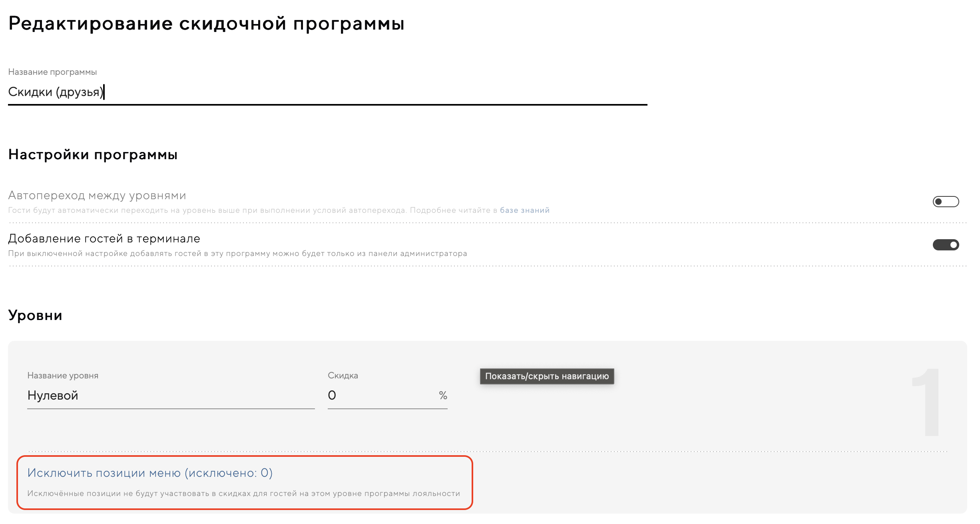
Task: Toggle the Автопереход между уровнями switch
Action: click(945, 202)
